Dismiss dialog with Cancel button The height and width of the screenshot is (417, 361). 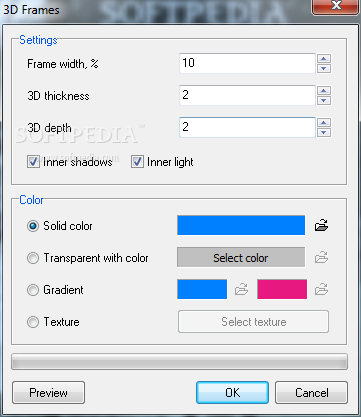point(311,393)
